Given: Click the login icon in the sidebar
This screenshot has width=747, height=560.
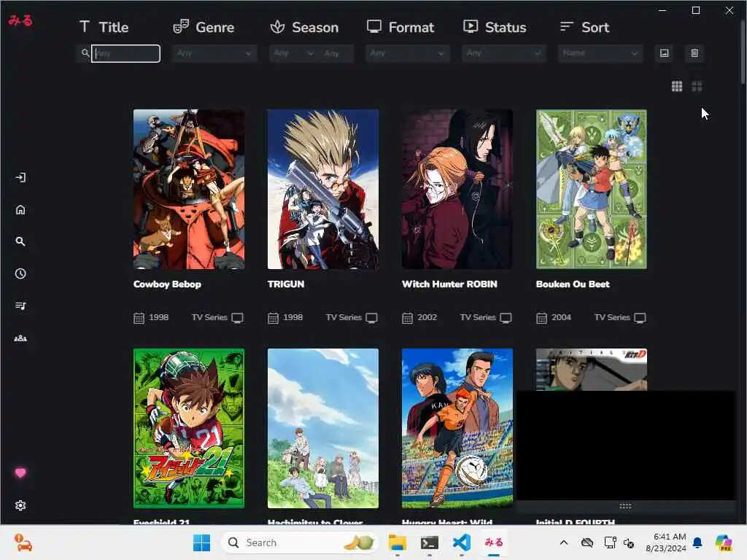Looking at the screenshot, I should click(x=20, y=178).
